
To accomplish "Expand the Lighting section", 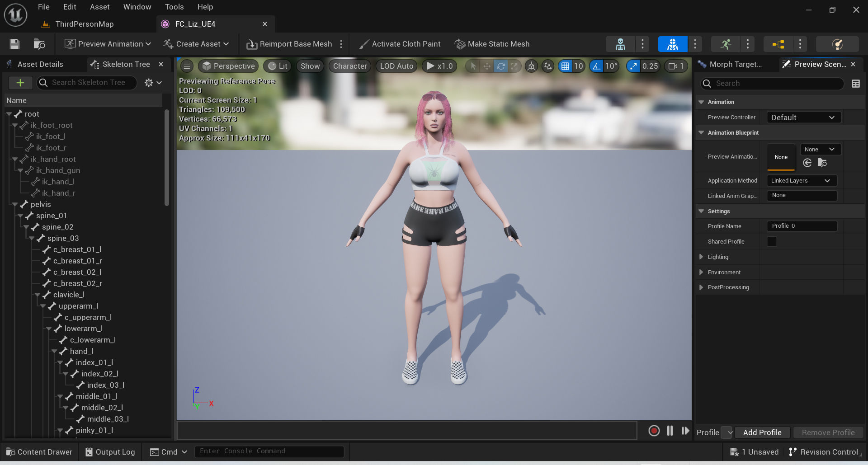I will click(x=701, y=257).
